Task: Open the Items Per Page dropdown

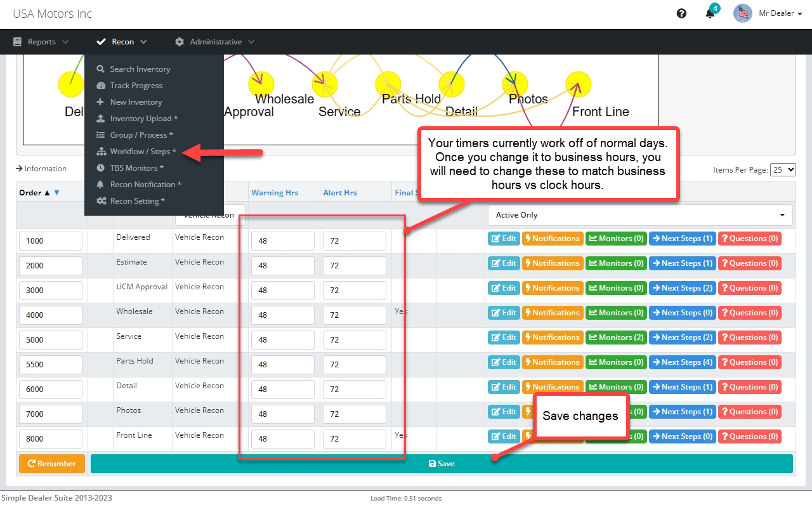Action: point(782,170)
